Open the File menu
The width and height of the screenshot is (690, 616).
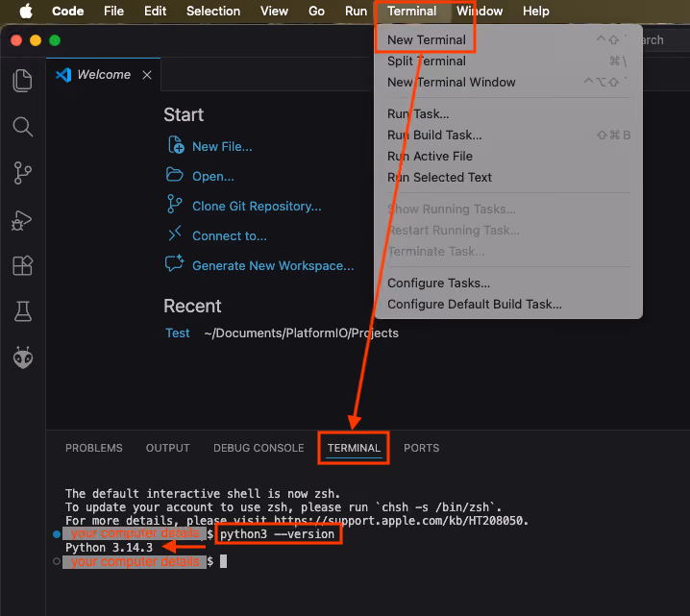coord(113,11)
